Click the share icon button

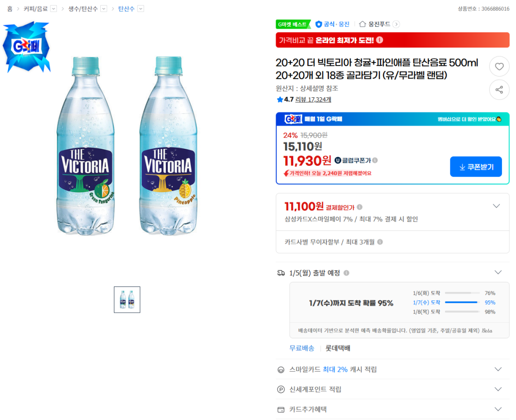click(x=499, y=90)
